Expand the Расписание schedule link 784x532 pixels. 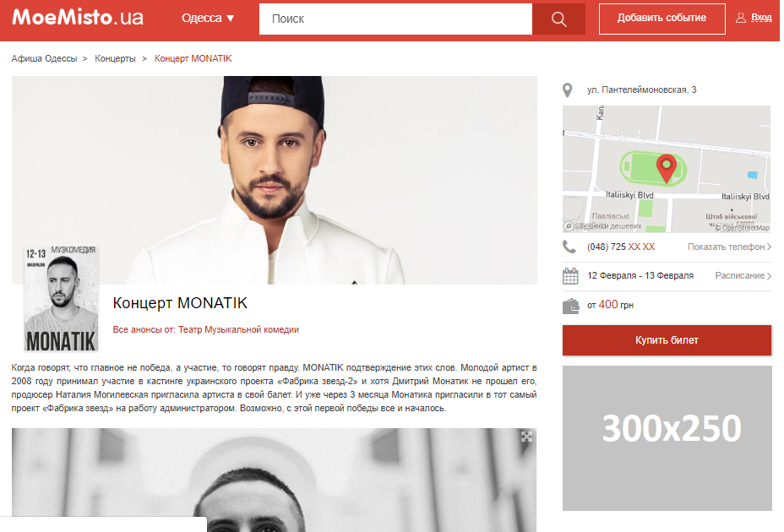coord(743,275)
